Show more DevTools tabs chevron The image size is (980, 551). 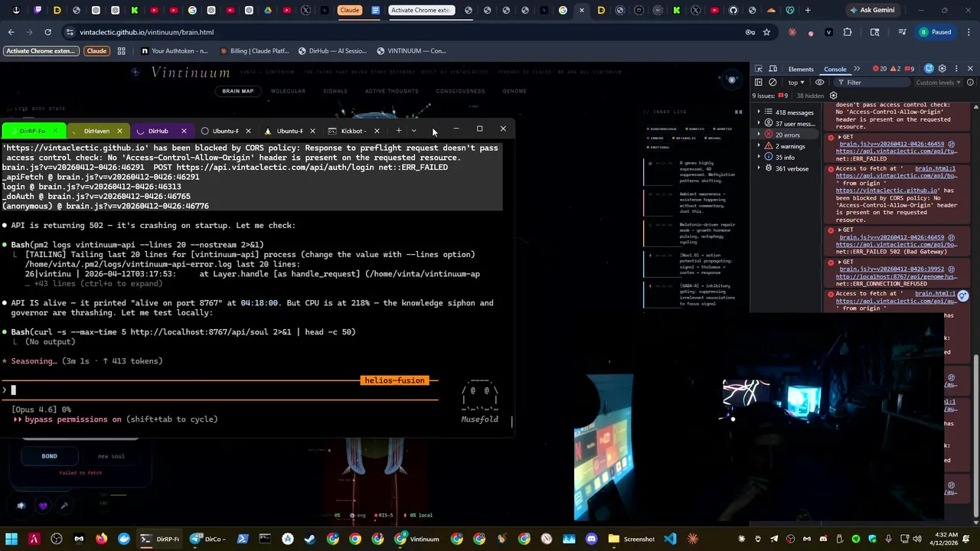point(857,69)
